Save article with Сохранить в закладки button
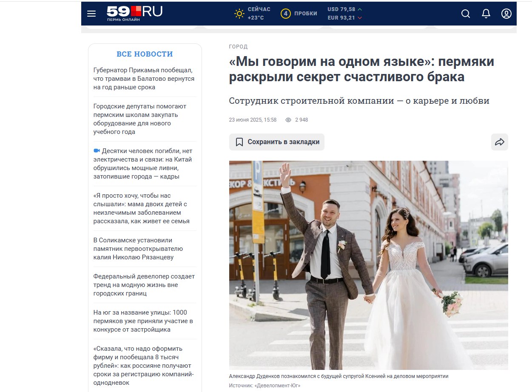Screen dimensions: 532x392 [x=277, y=142]
